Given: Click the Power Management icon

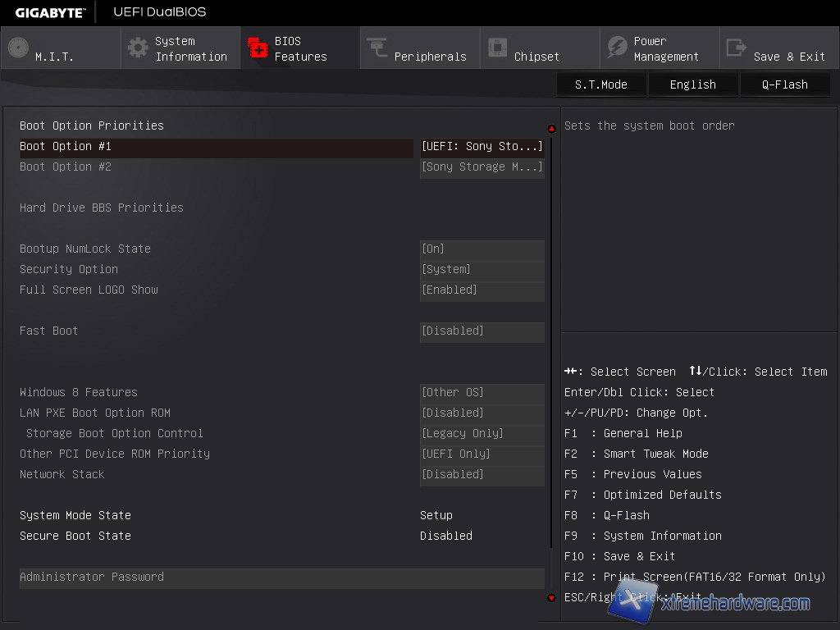Looking at the screenshot, I should [617, 48].
